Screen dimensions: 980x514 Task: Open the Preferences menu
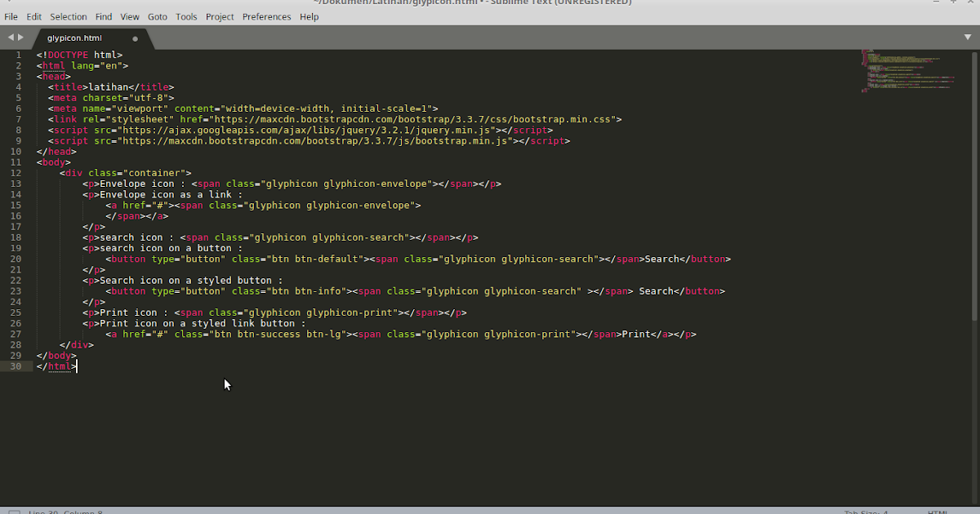coord(266,16)
